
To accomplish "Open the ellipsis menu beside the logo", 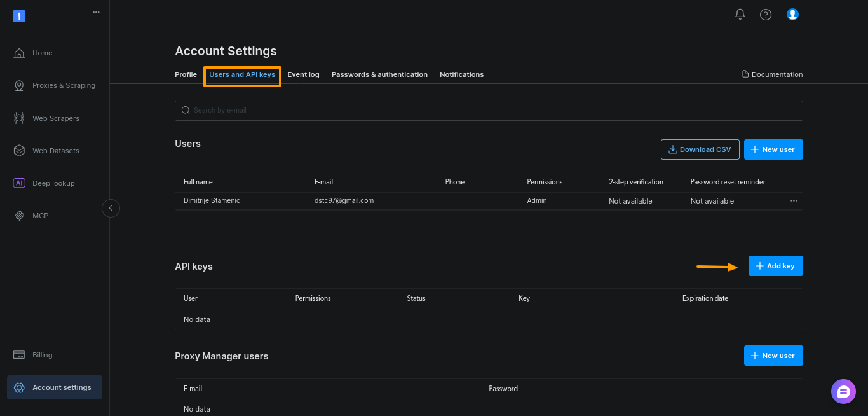I will coord(96,12).
